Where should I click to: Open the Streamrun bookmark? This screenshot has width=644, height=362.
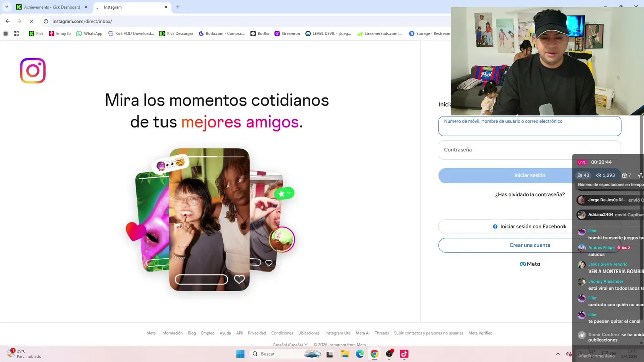click(x=287, y=34)
